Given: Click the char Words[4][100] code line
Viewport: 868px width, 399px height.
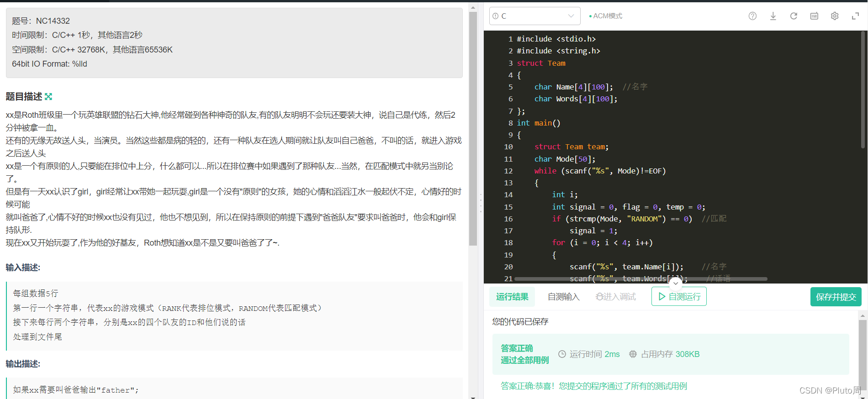Looking at the screenshot, I should tap(576, 99).
